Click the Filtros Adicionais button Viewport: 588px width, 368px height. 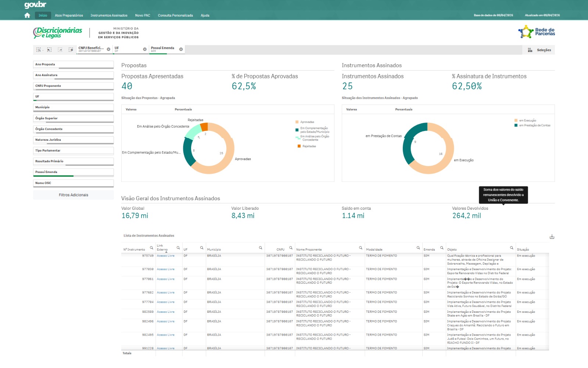tap(73, 195)
